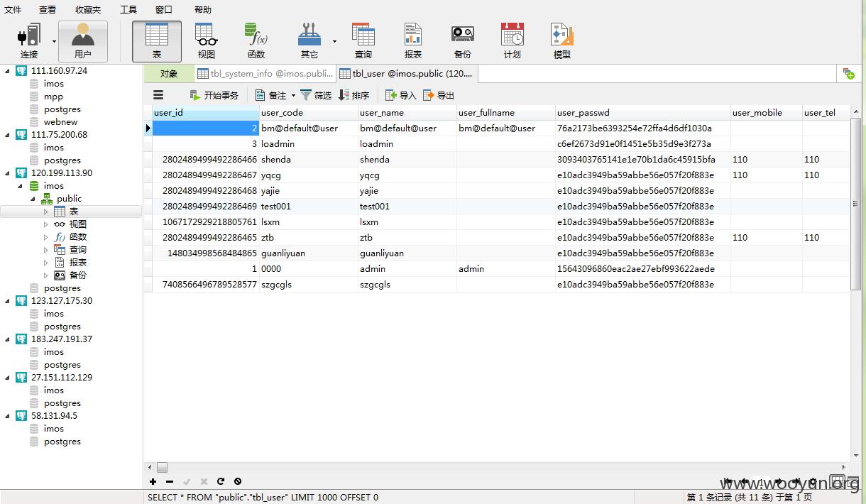
Task: Expand the 查询 queries tree node
Action: pos(46,250)
